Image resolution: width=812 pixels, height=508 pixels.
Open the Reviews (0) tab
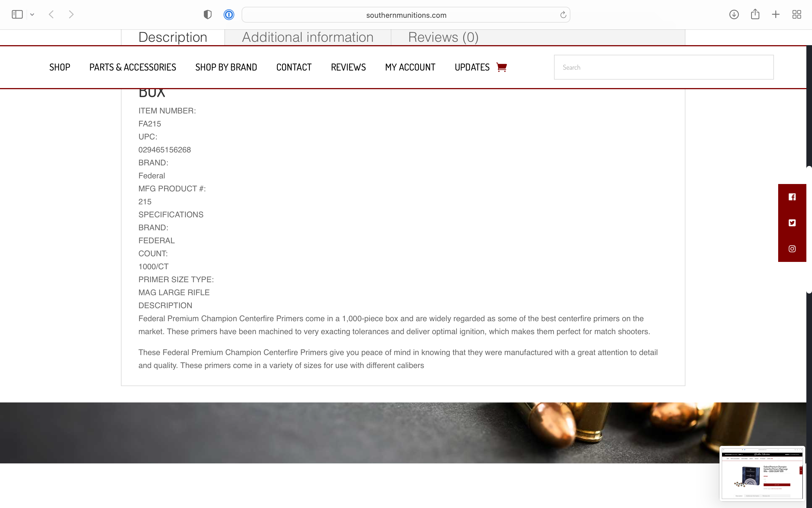pyautogui.click(x=443, y=37)
